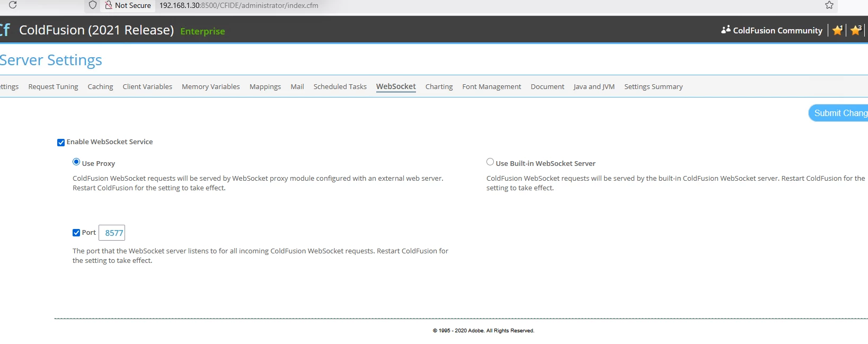Open the Document tab
Viewport: 868px width, 344px height.
(547, 87)
